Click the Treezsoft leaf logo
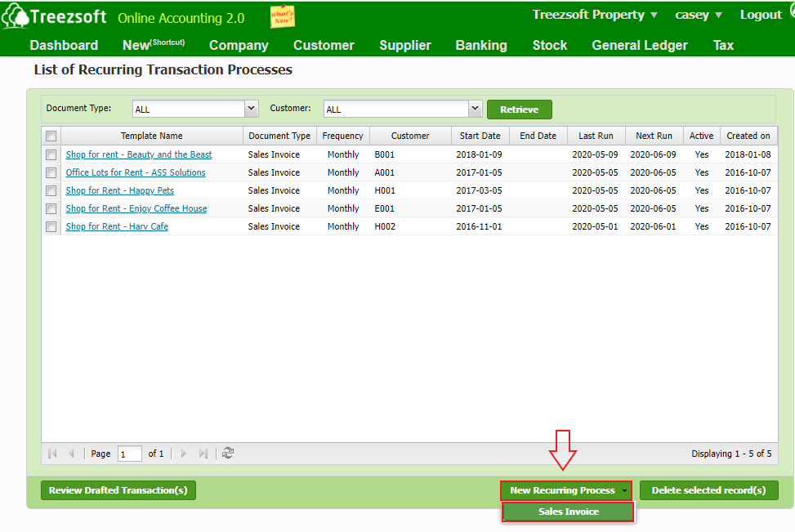Viewport: 795px width, 532px height. (x=16, y=15)
